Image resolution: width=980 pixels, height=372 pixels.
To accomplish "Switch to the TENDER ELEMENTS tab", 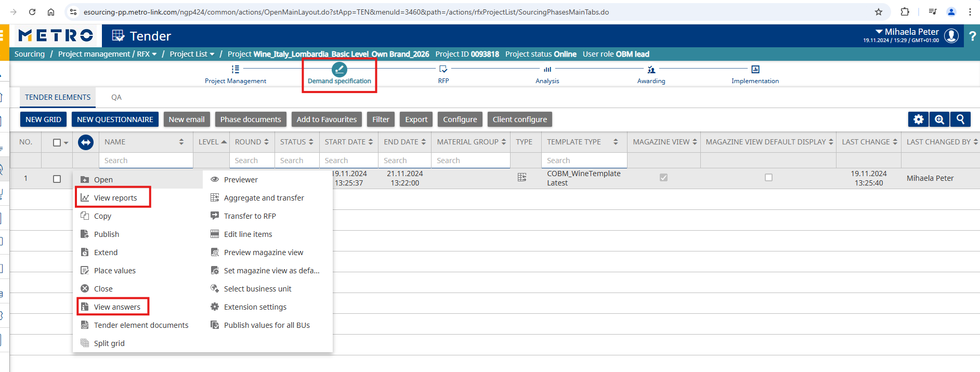I will (58, 97).
